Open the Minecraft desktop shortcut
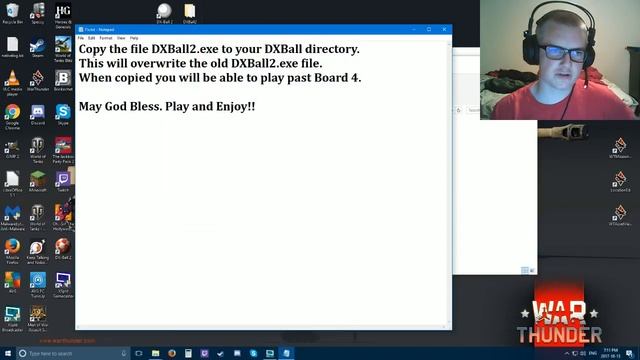 tap(38, 182)
